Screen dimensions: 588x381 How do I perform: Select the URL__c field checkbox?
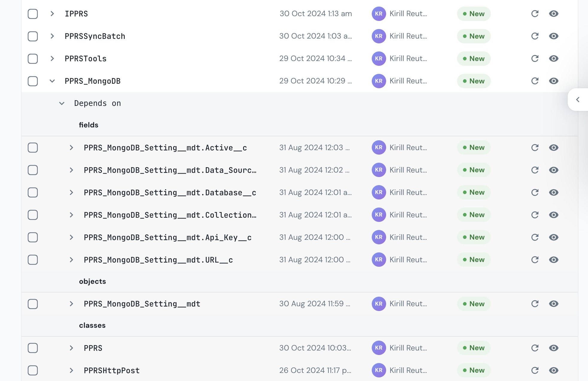[x=33, y=260]
